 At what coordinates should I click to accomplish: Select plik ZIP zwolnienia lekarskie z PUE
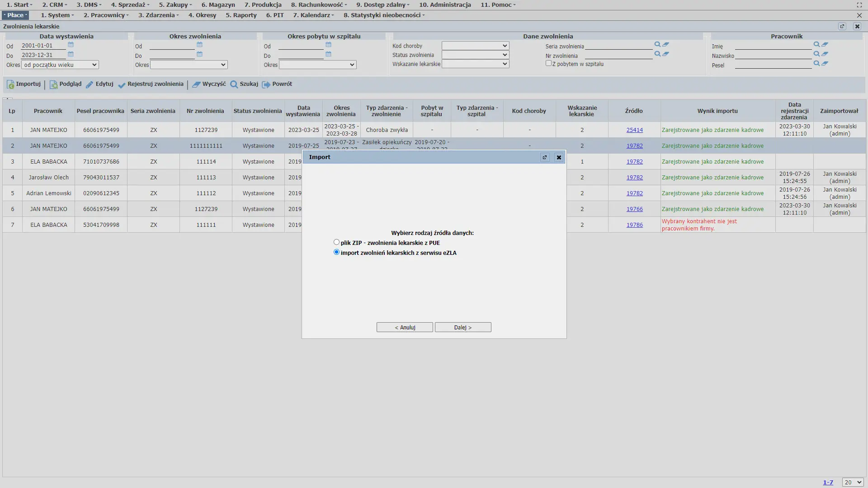(336, 242)
